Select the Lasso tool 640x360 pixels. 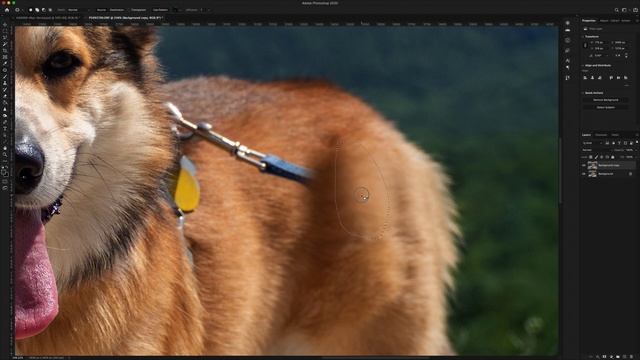point(5,38)
